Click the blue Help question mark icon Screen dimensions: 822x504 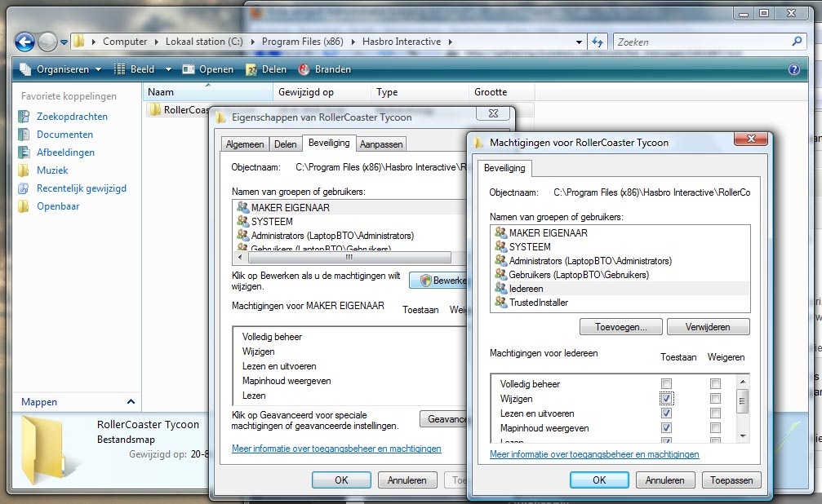click(793, 69)
